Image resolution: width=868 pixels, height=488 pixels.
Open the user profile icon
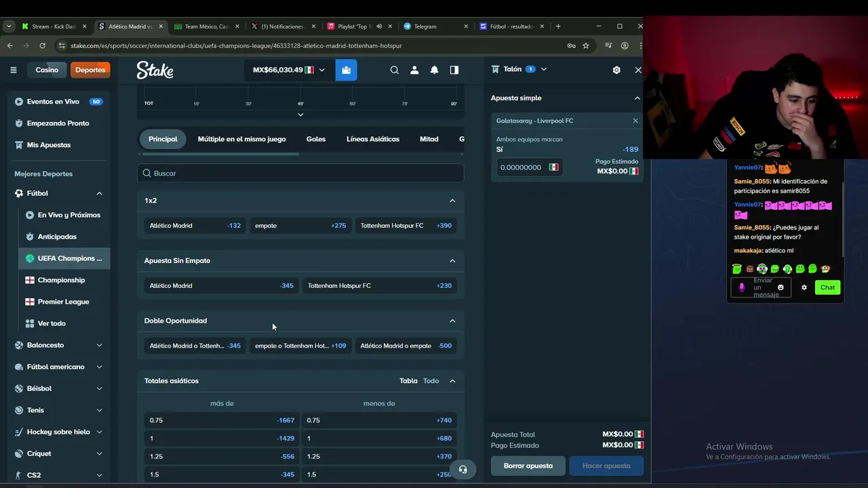coord(414,70)
